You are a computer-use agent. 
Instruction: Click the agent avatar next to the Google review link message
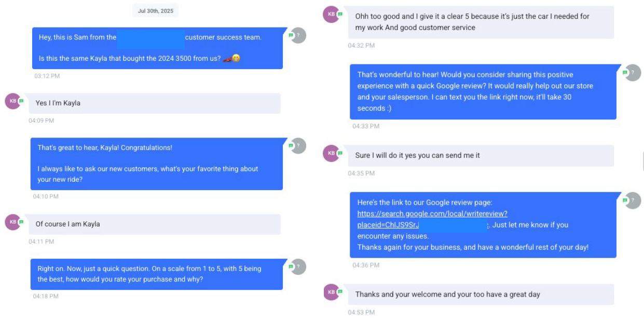coord(633,200)
